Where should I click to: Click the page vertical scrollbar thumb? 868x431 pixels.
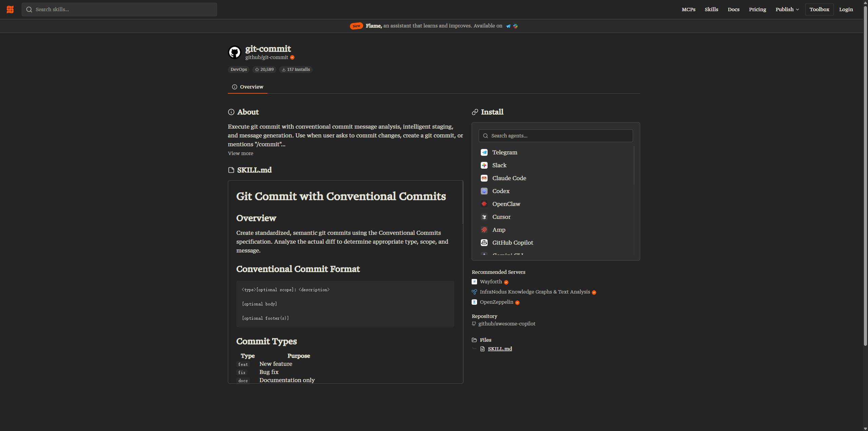coord(865,176)
